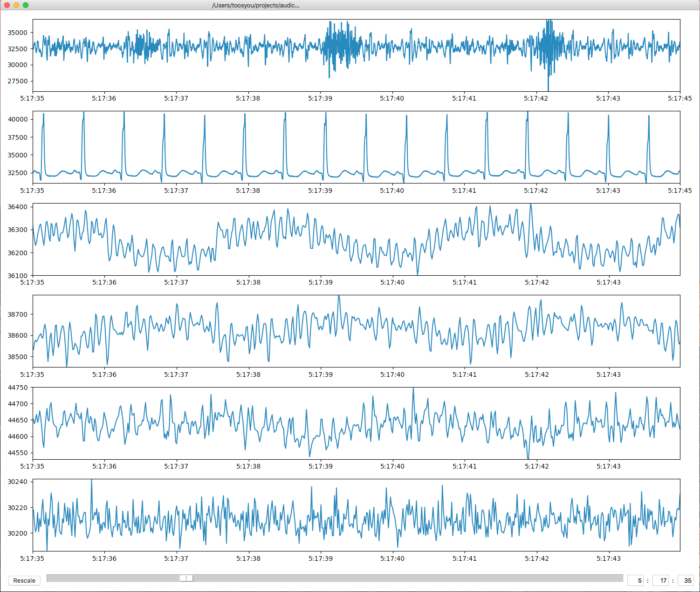Click the 5:17:45 label under the top plot
This screenshot has height=592, width=700.
click(x=679, y=98)
